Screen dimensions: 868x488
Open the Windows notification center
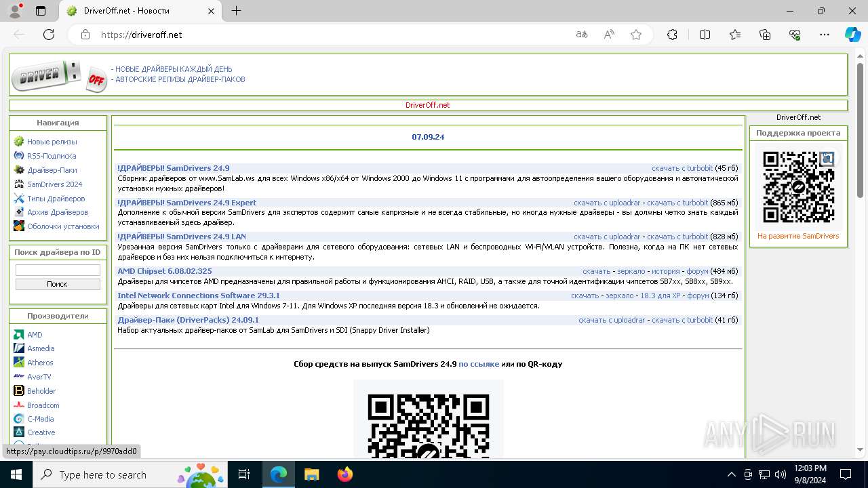tap(846, 474)
